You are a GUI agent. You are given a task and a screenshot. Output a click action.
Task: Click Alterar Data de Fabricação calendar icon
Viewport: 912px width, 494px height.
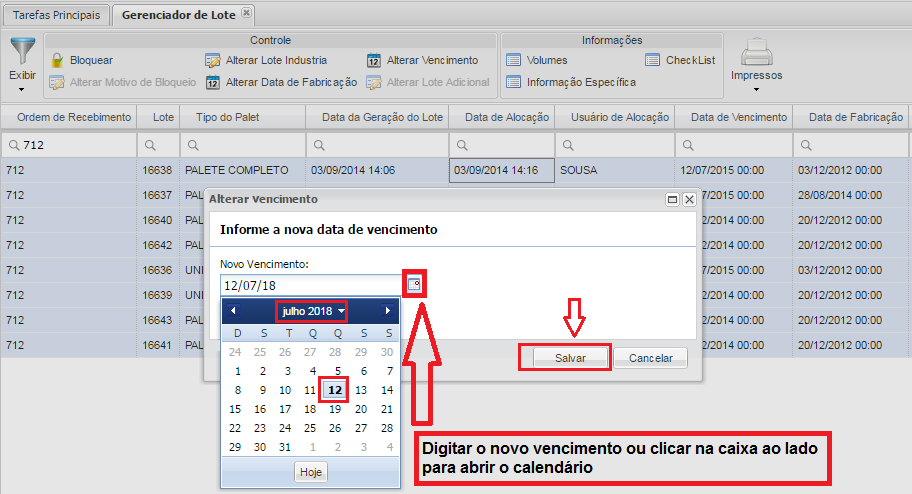(213, 83)
